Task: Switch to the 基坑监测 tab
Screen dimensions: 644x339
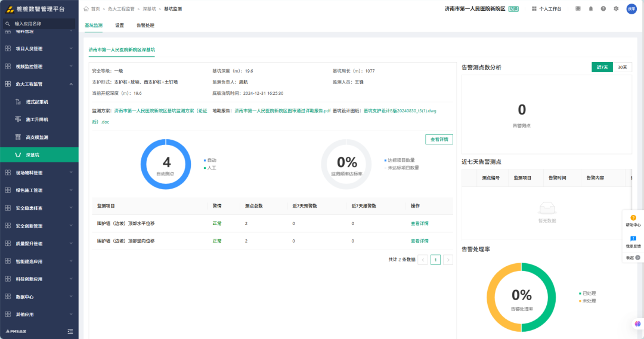Action: [x=94, y=26]
